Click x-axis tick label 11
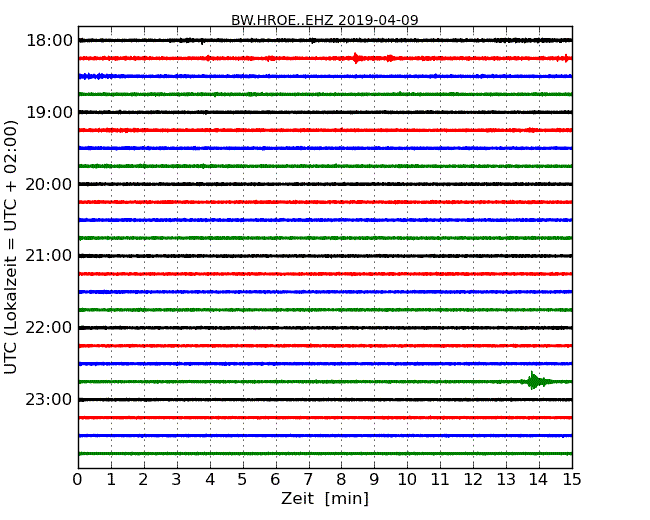The width and height of the screenshot is (650, 520). click(440, 480)
